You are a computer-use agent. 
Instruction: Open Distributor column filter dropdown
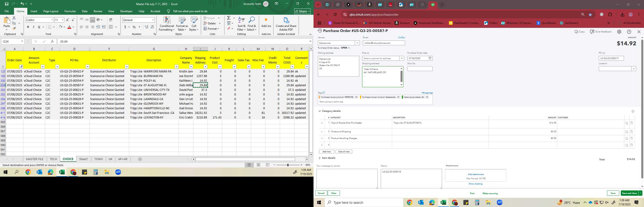(x=127, y=67)
